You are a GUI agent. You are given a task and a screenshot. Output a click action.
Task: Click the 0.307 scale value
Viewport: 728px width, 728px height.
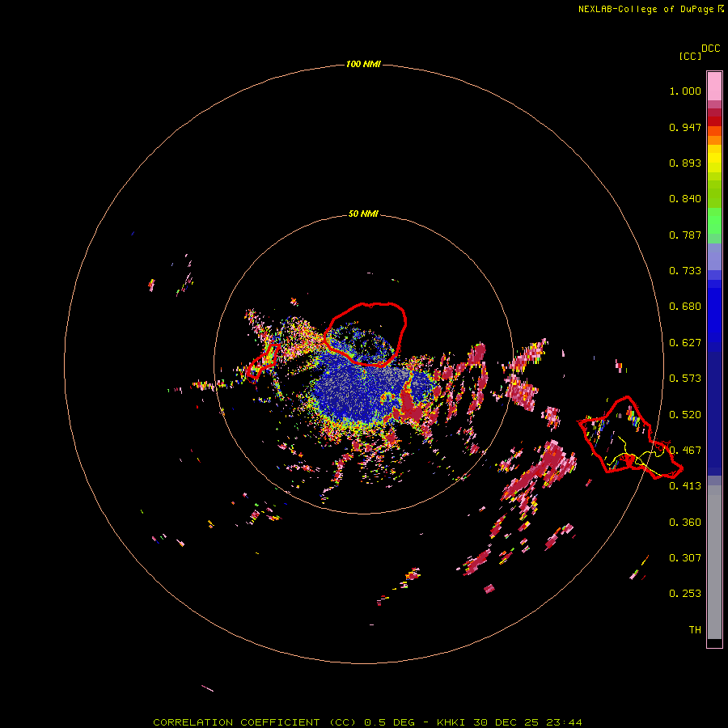(x=685, y=558)
